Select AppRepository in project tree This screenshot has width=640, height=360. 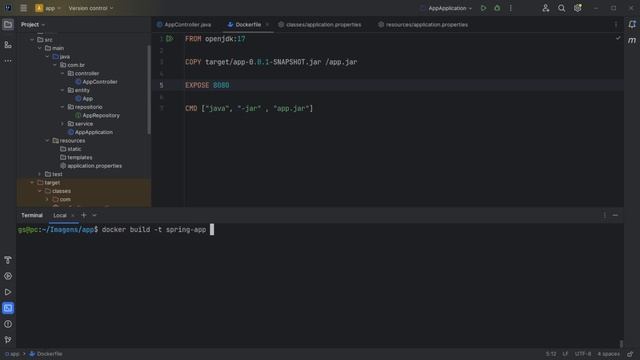point(97,116)
